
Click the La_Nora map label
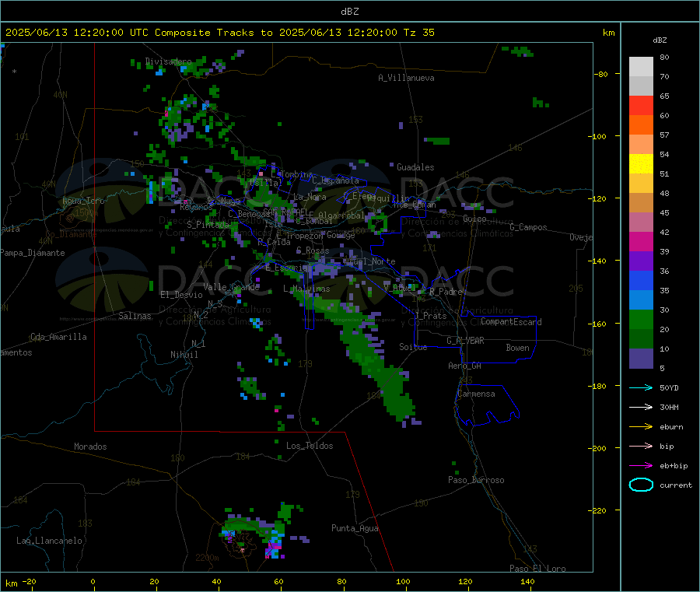(310, 197)
